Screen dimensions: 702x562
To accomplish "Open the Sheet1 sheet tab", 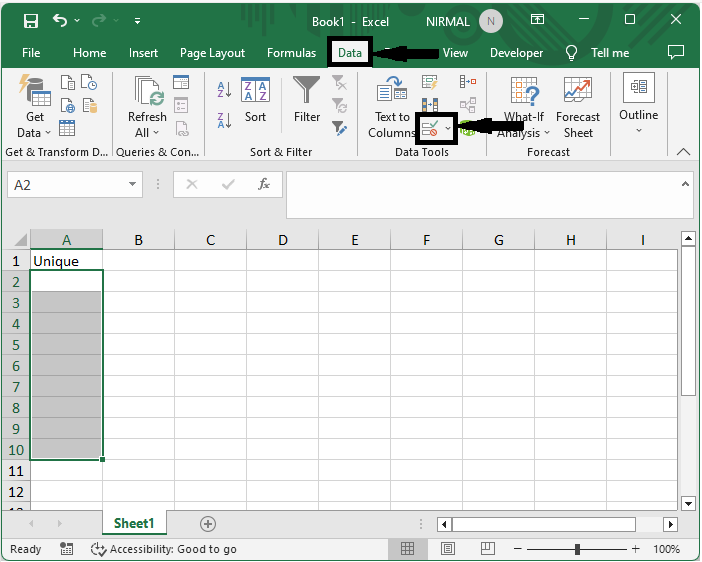I will pos(134,523).
